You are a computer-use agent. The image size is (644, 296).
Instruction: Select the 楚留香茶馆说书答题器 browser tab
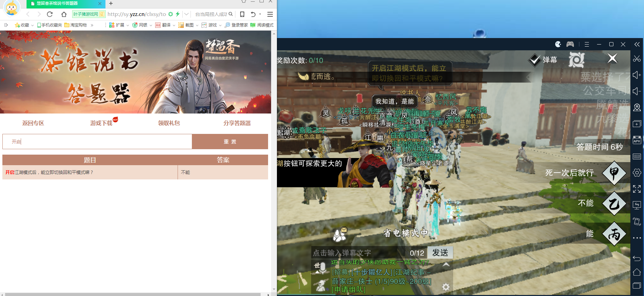point(61,4)
